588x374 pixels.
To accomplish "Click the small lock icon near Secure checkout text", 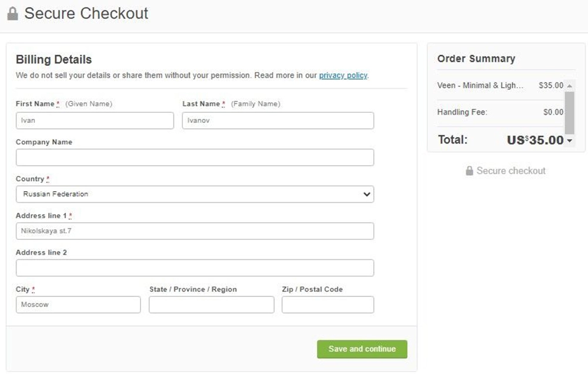I will coord(469,171).
